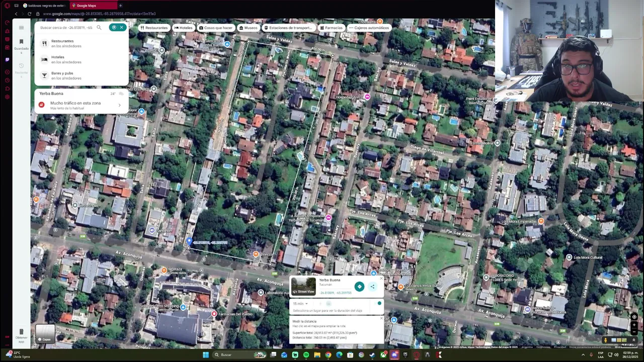Click the Tomas Molina map pin
The image size is (644, 362).
point(497,143)
